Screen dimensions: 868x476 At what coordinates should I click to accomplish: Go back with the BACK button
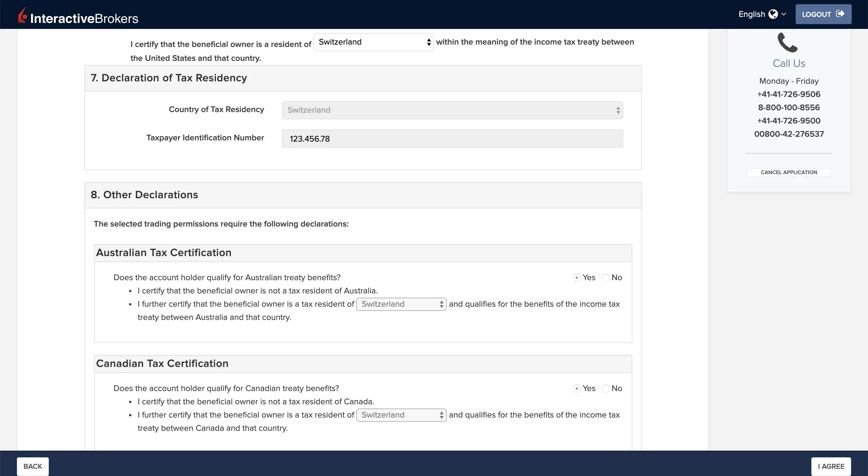click(33, 466)
